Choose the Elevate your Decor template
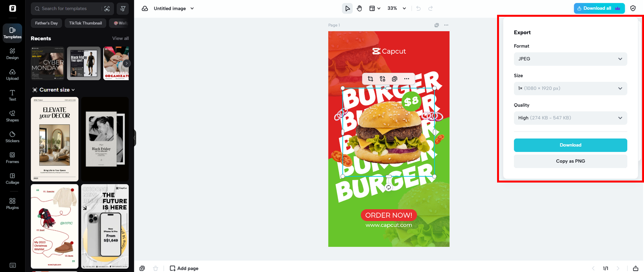Viewport: 644px width, 272px height. [x=55, y=139]
